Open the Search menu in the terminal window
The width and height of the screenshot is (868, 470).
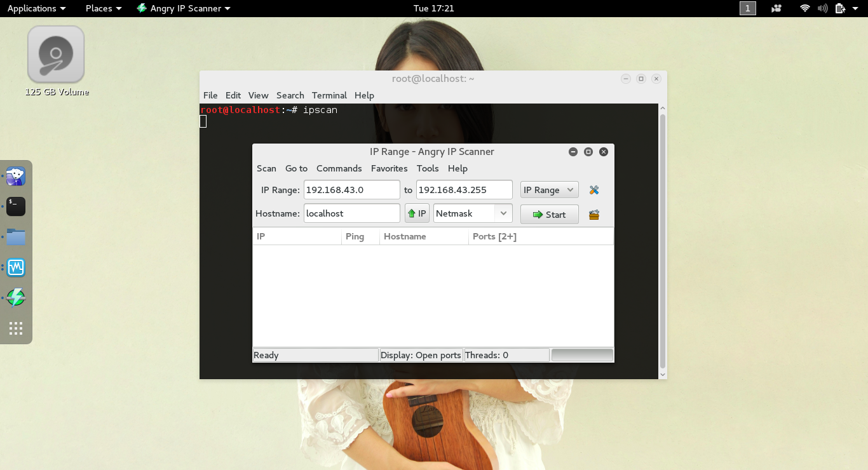[x=290, y=95]
